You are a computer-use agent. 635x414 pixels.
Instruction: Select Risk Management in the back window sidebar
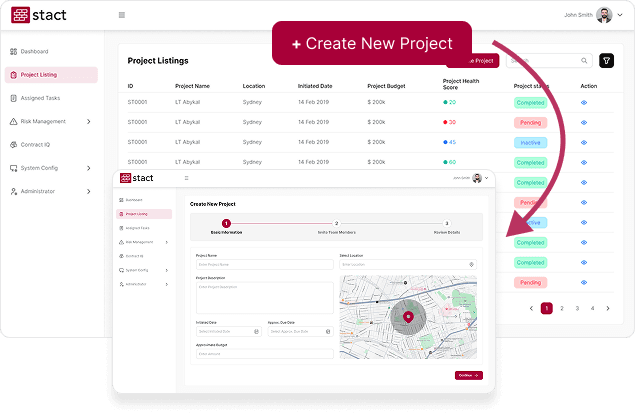coord(38,122)
